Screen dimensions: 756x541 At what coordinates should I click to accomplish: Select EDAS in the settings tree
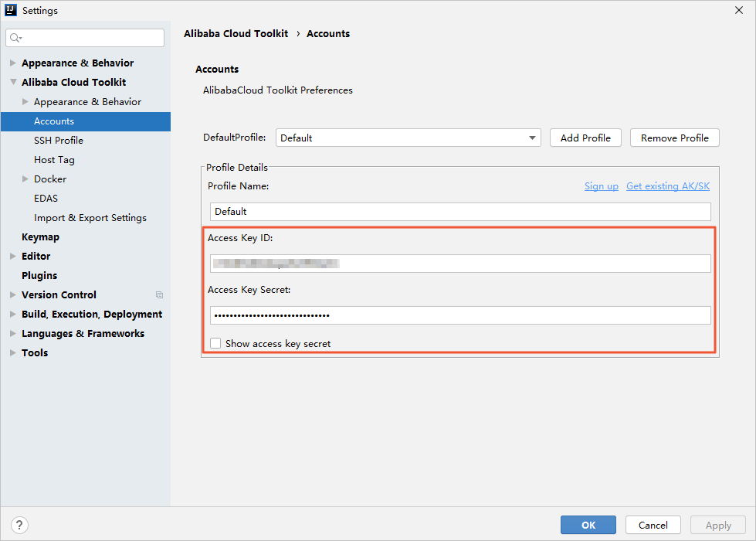pyautogui.click(x=46, y=199)
